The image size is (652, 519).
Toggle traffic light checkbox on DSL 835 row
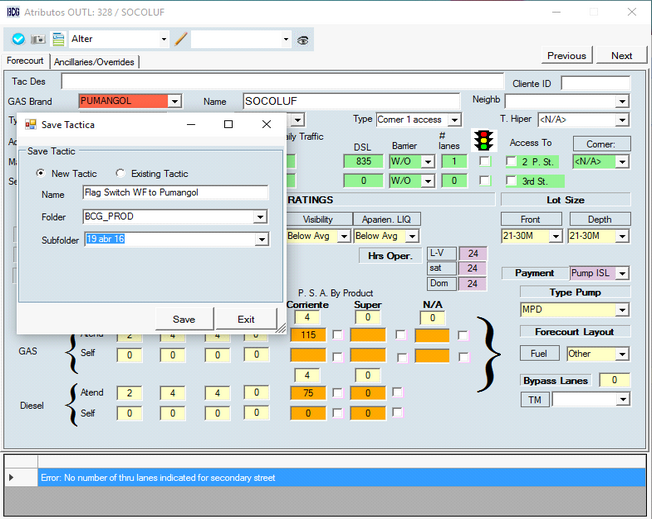coord(484,161)
